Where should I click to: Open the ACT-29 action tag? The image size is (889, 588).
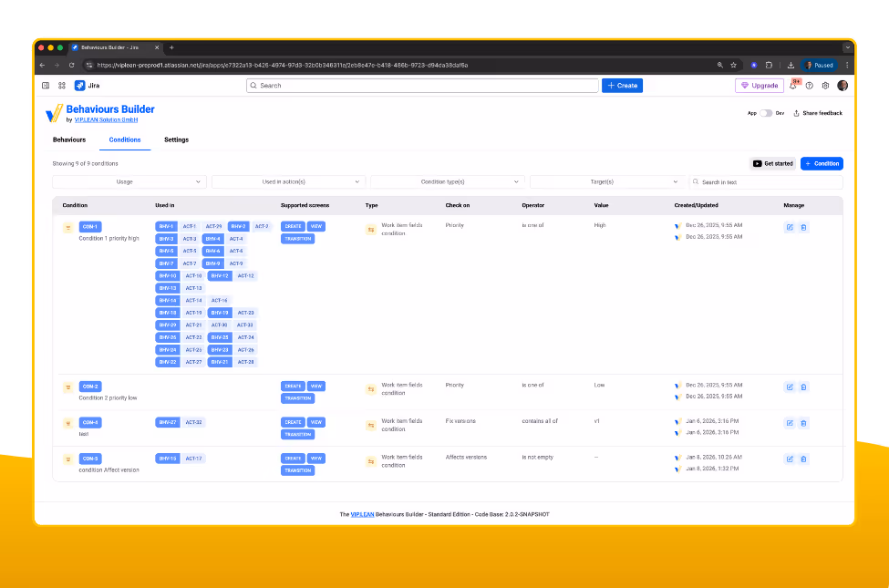(213, 227)
